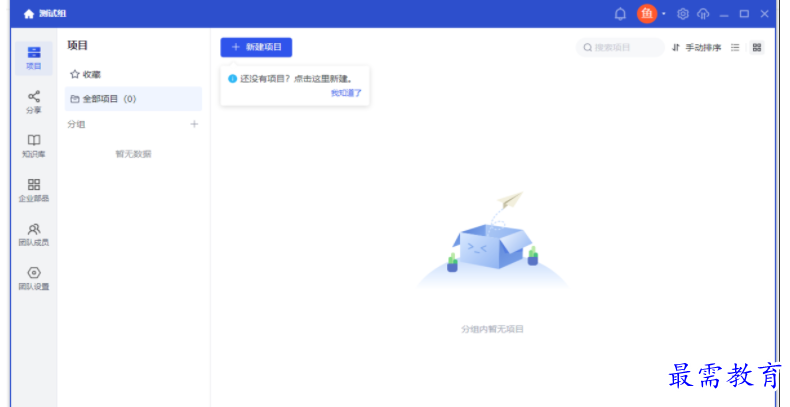Dismiss tip via 我知道了 link
790x407 pixels.
346,93
